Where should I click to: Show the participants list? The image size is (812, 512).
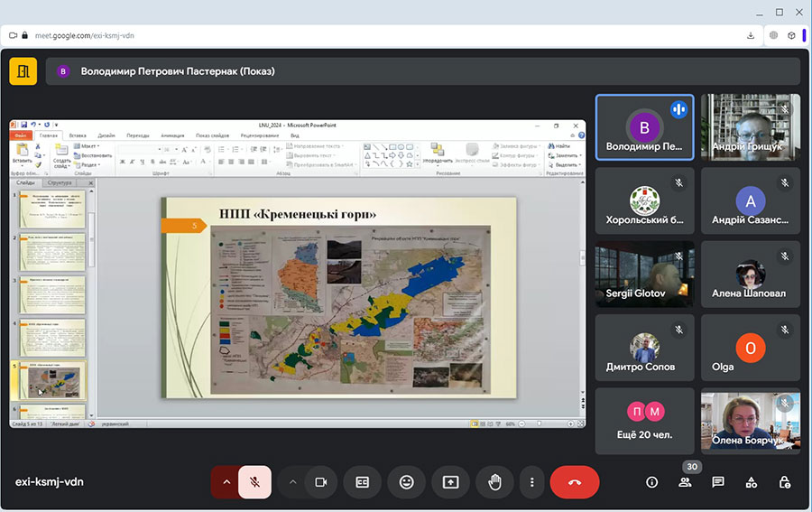tap(685, 482)
